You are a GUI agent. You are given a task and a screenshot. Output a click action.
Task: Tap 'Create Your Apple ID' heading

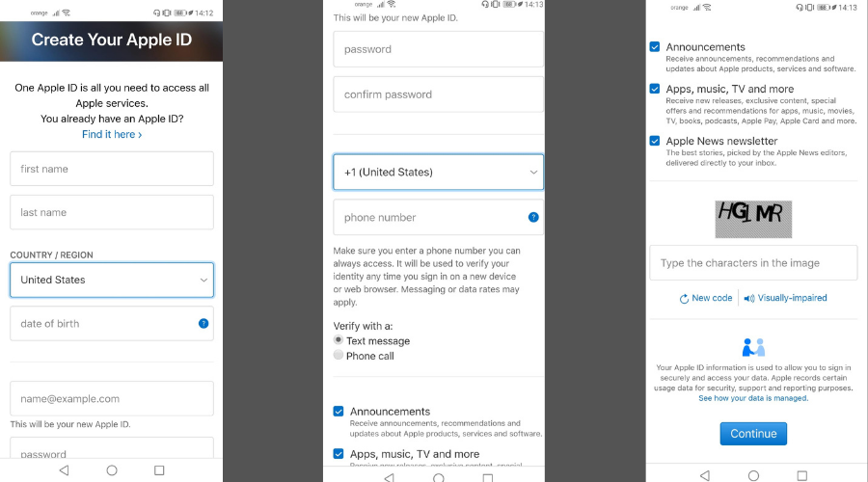[112, 40]
